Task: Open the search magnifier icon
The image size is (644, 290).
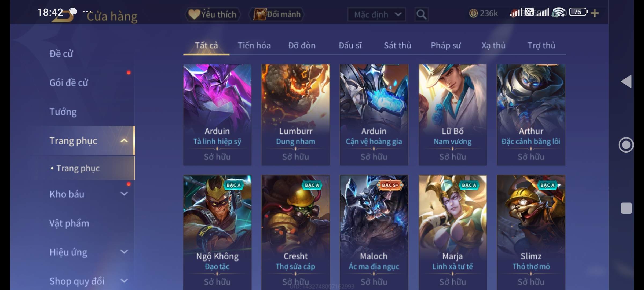Action: tap(421, 14)
